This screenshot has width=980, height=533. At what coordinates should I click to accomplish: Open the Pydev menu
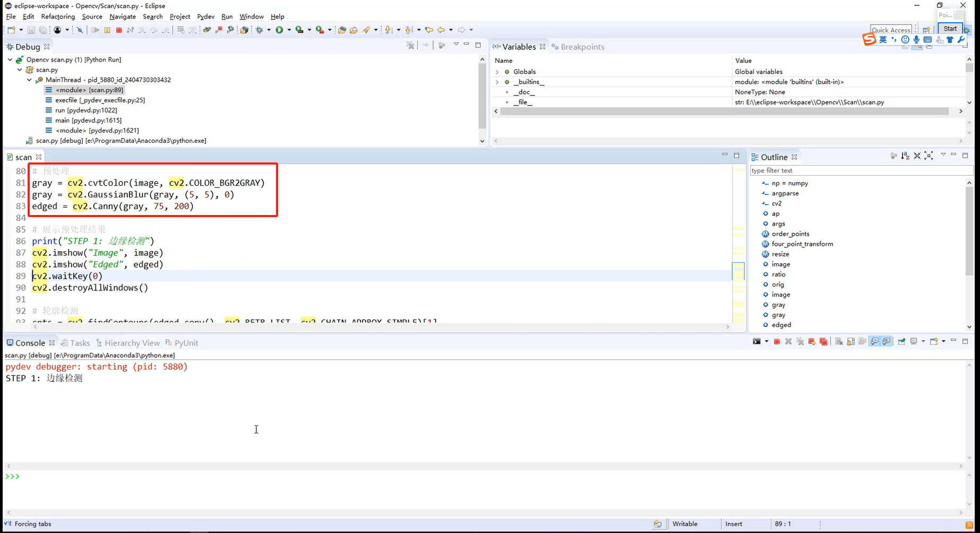coord(205,16)
